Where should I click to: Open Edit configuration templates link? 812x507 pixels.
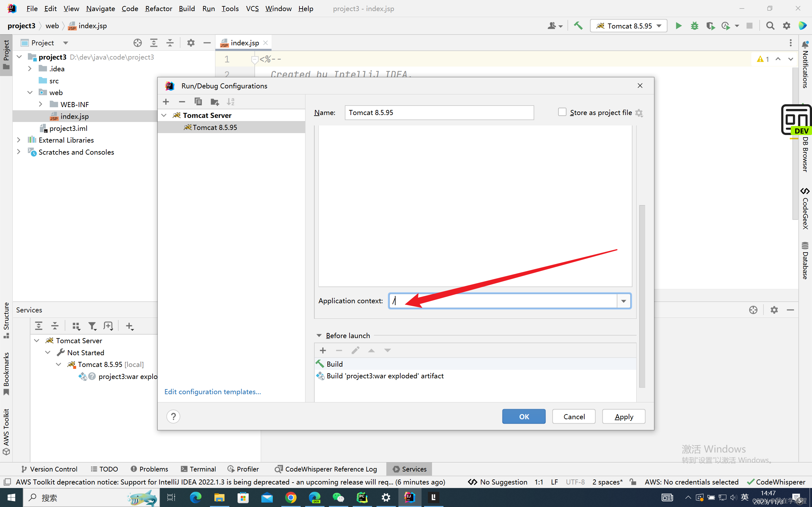[x=213, y=392]
